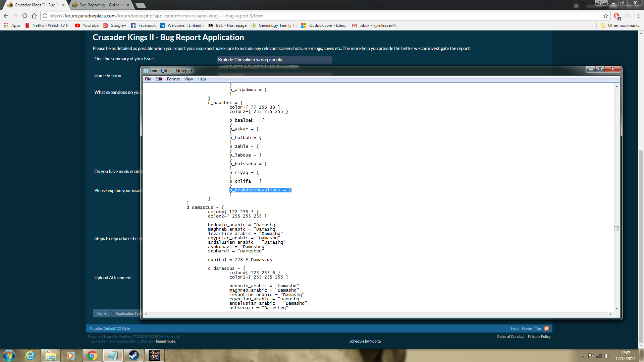Open the RSS feed icon in footer
This screenshot has width=644, height=362.
pos(547,328)
